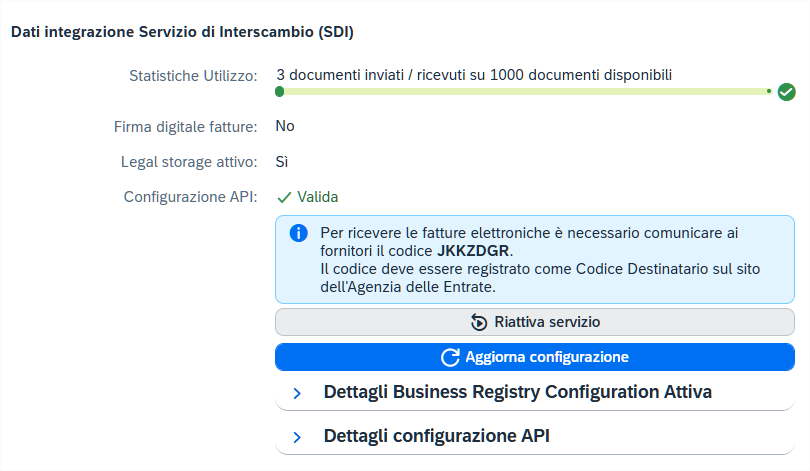Expand the Dettagli configurazione API chevron

pos(297,437)
